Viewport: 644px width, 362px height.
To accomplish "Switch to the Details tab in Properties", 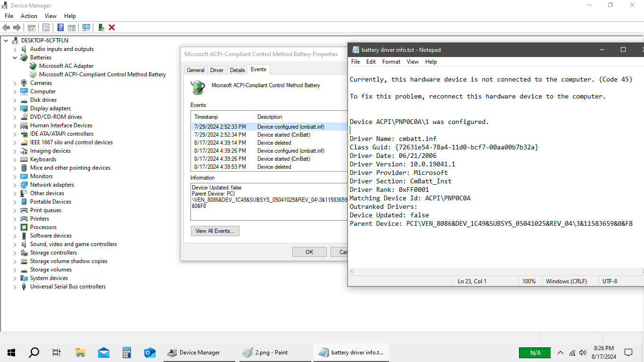I will 237,70.
